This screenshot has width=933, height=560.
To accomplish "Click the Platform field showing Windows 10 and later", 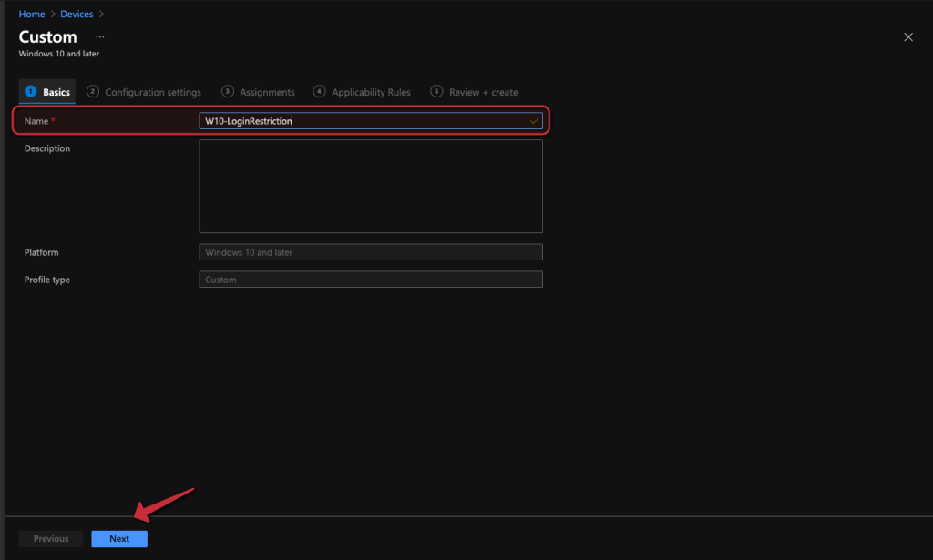I will [x=371, y=252].
